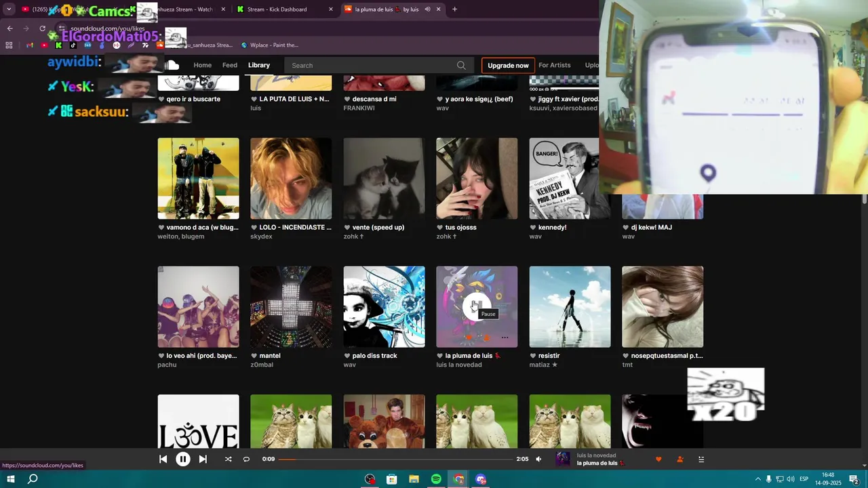
Task: Open the vamono d aca cover thumbnail
Action: [198, 178]
